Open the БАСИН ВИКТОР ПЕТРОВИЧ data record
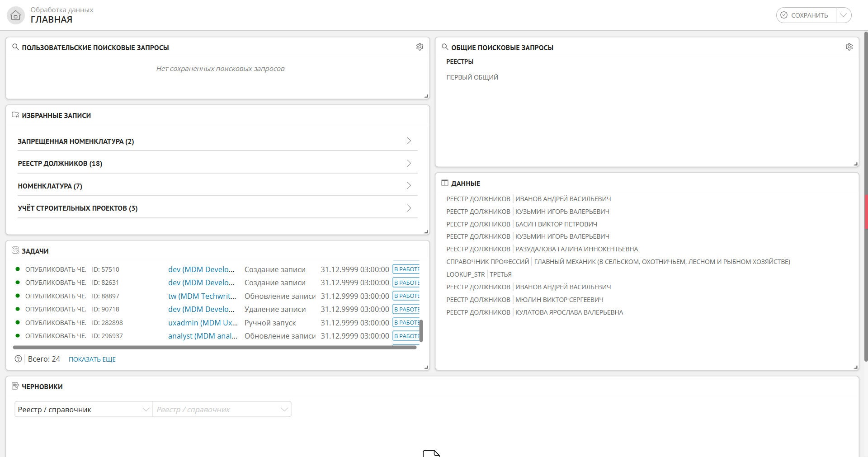Image resolution: width=868 pixels, height=457 pixels. tap(556, 224)
